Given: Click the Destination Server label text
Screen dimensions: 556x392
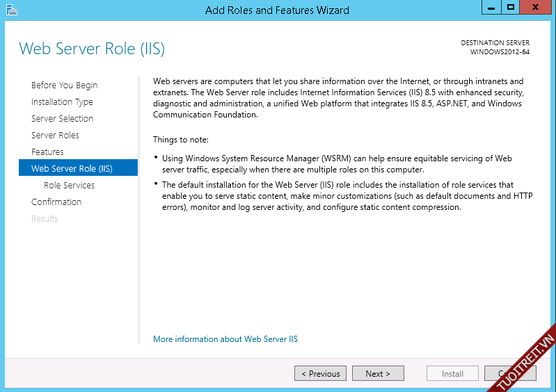Looking at the screenshot, I should [495, 43].
